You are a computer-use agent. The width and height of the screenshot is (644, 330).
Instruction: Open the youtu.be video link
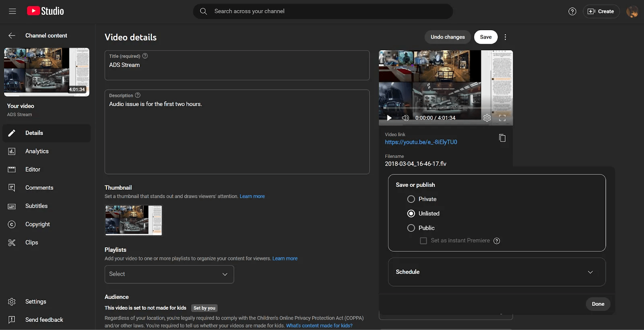pyautogui.click(x=421, y=142)
